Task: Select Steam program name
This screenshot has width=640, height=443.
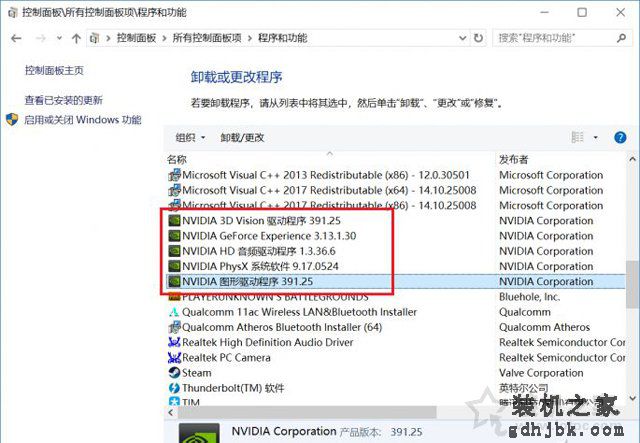Action: 197,373
